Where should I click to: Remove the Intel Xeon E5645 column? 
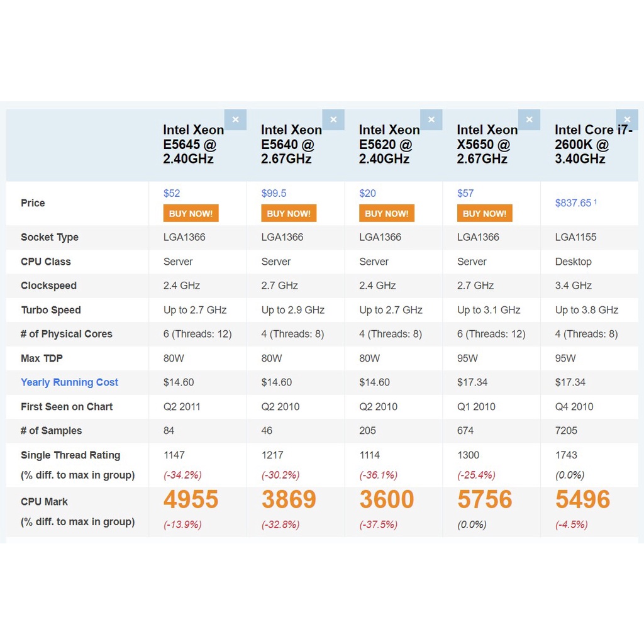click(x=235, y=119)
